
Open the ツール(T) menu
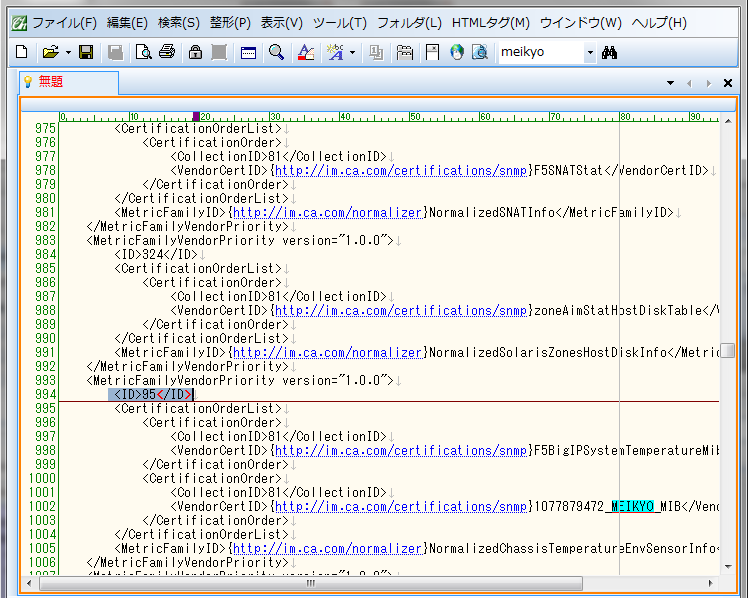point(339,23)
